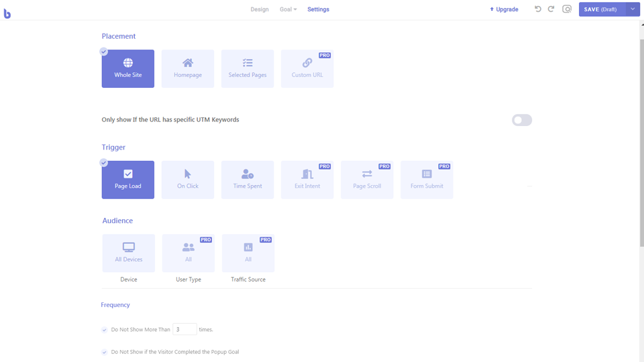This screenshot has width=644, height=362.
Task: Click the SAVE (Draft) button
Action: click(x=602, y=9)
